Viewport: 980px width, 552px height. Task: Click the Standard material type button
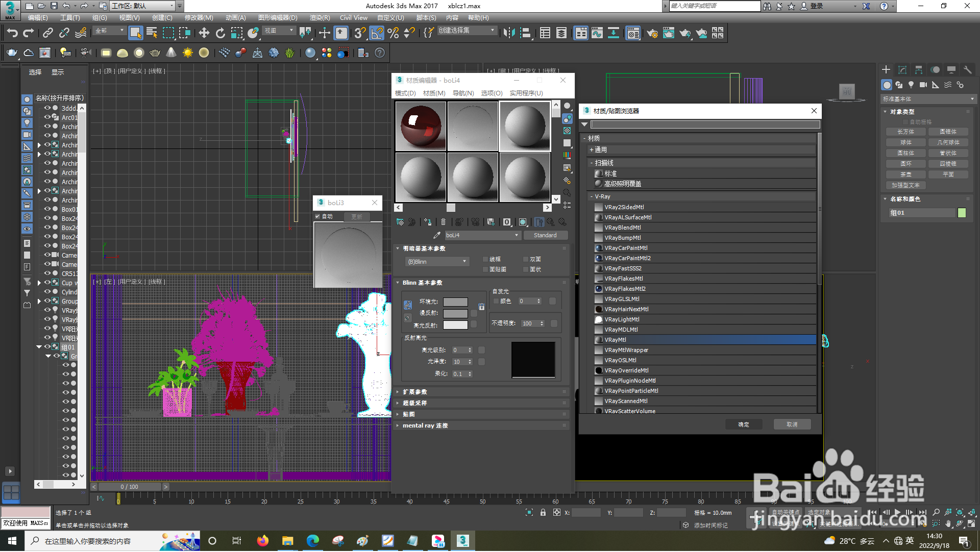(x=545, y=235)
